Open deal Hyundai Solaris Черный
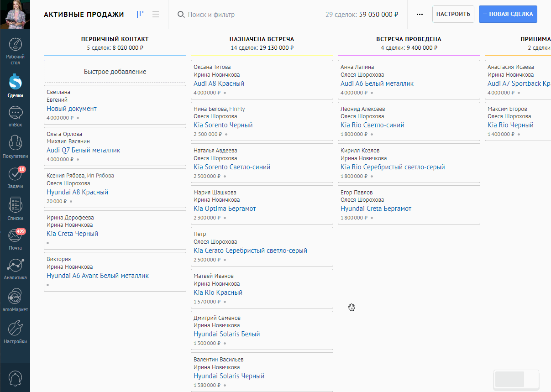This screenshot has width=551, height=392. point(229,376)
